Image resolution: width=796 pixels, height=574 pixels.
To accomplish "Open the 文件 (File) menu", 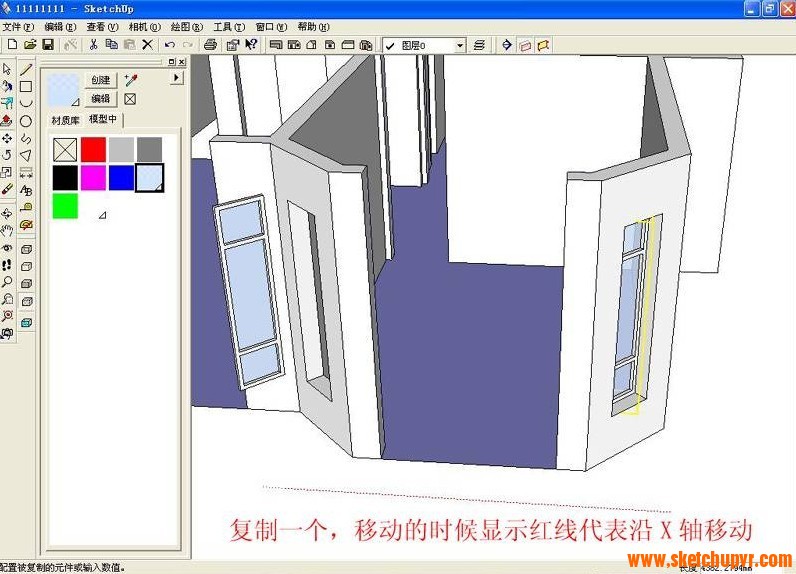I will coord(18,27).
